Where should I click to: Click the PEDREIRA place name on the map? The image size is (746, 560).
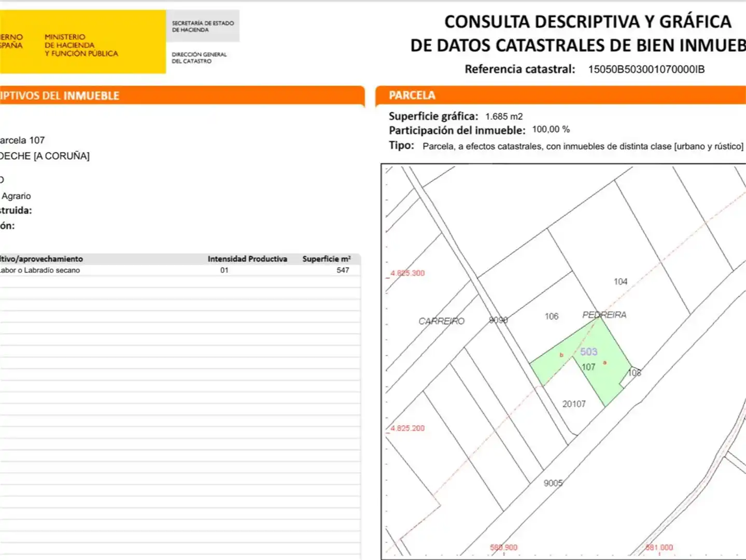(x=604, y=315)
